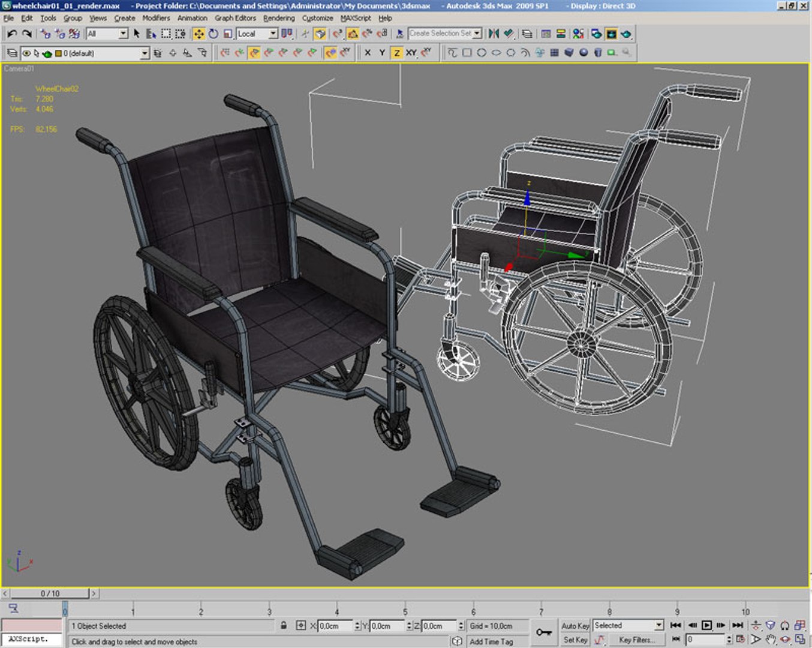
Task: Open Select by Name list tool
Action: click(151, 34)
